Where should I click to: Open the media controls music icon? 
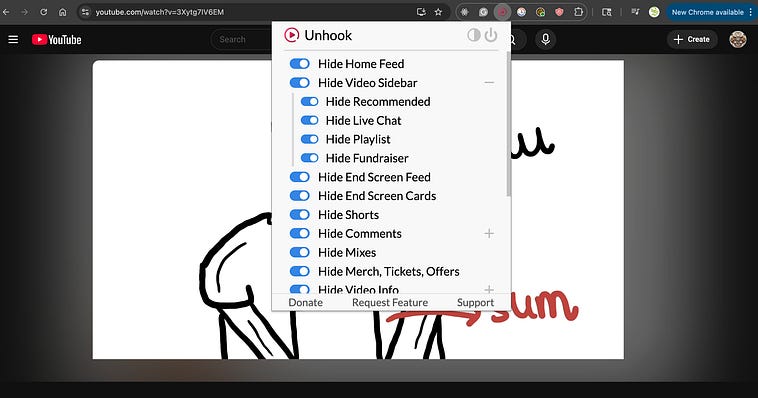(635, 12)
